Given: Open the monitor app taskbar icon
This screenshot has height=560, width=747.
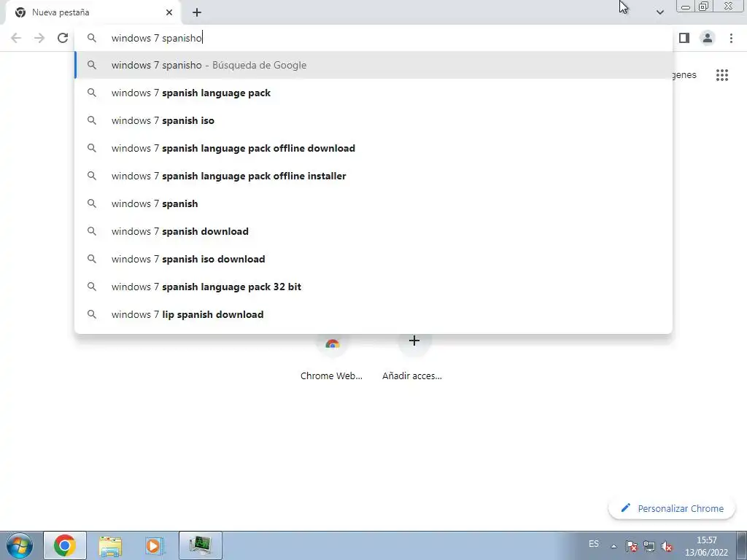Looking at the screenshot, I should (200, 545).
